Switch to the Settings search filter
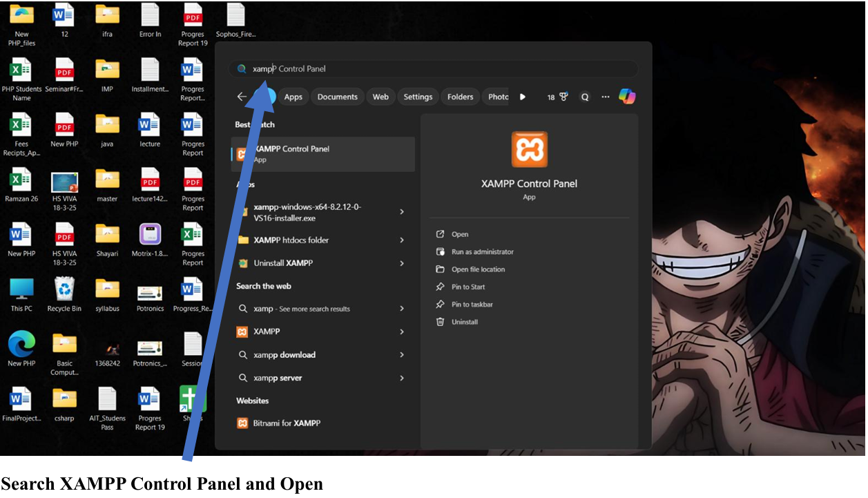The image size is (868, 498). (x=418, y=97)
